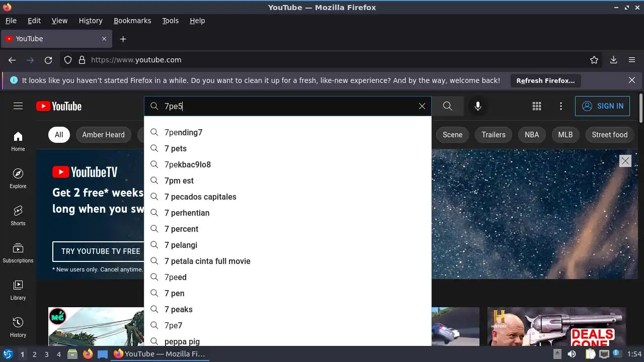
Task: Choose the suggestion 7pending7
Action: (288, 132)
